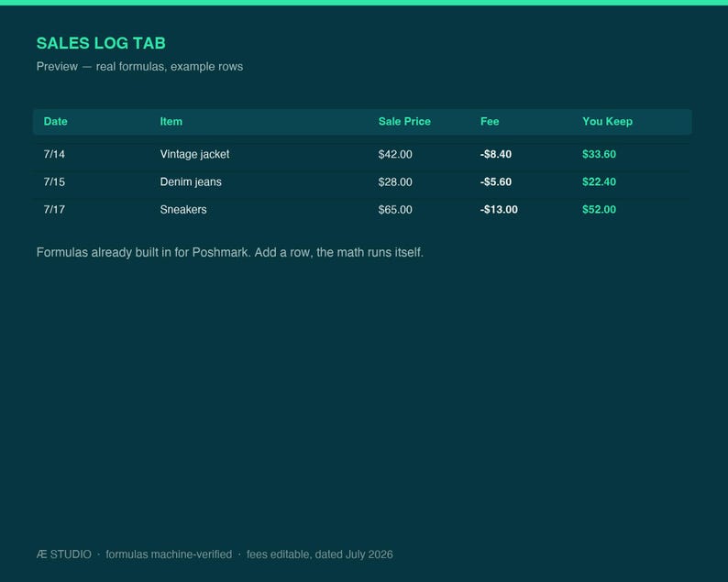
Task: Select the $65.00 sale price cell
Action: click(395, 210)
